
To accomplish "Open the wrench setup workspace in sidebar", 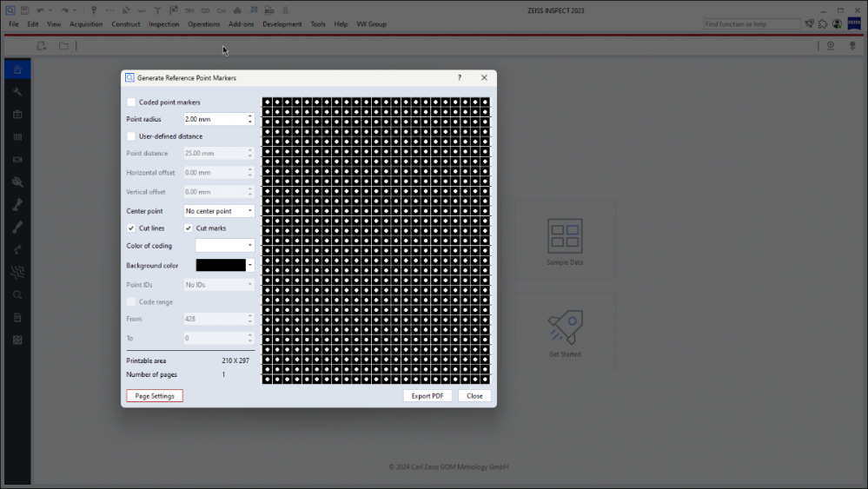I will click(x=17, y=92).
